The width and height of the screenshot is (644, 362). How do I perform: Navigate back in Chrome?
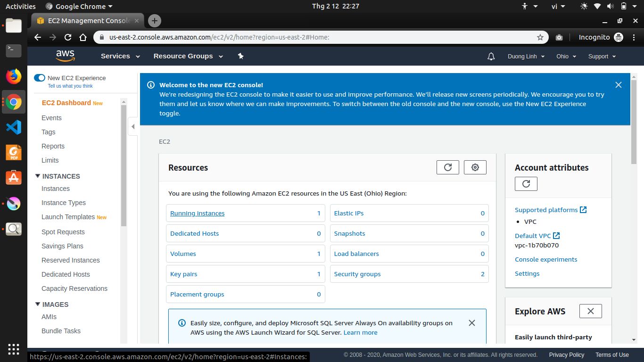38,37
